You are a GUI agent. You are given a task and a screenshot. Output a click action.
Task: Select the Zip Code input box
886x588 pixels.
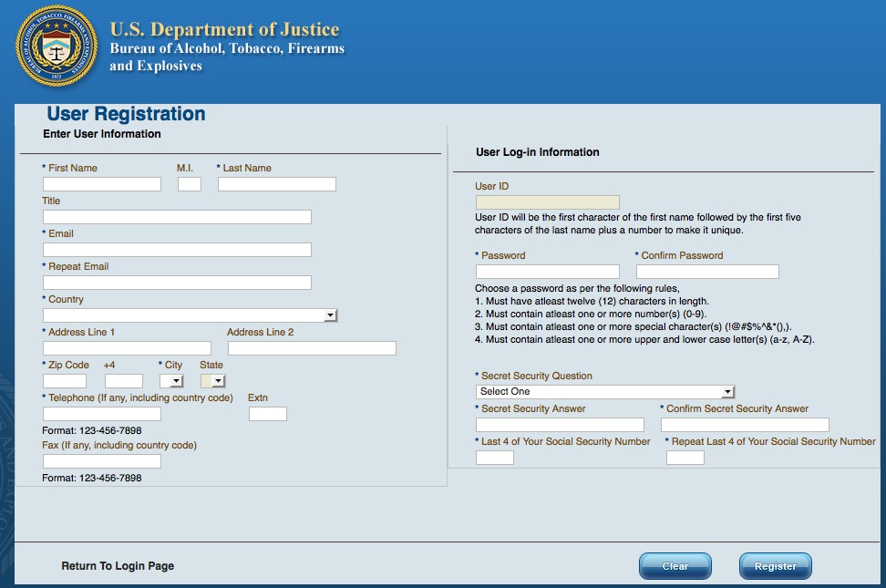[65, 381]
